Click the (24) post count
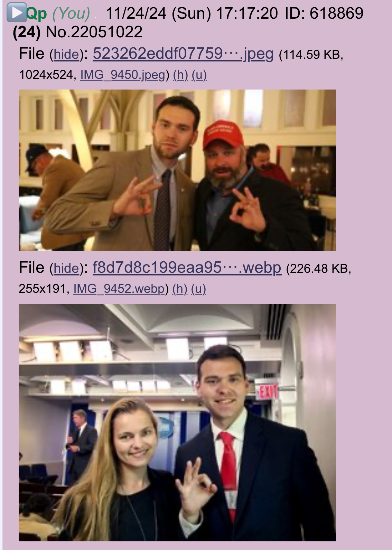 pyautogui.click(x=27, y=32)
